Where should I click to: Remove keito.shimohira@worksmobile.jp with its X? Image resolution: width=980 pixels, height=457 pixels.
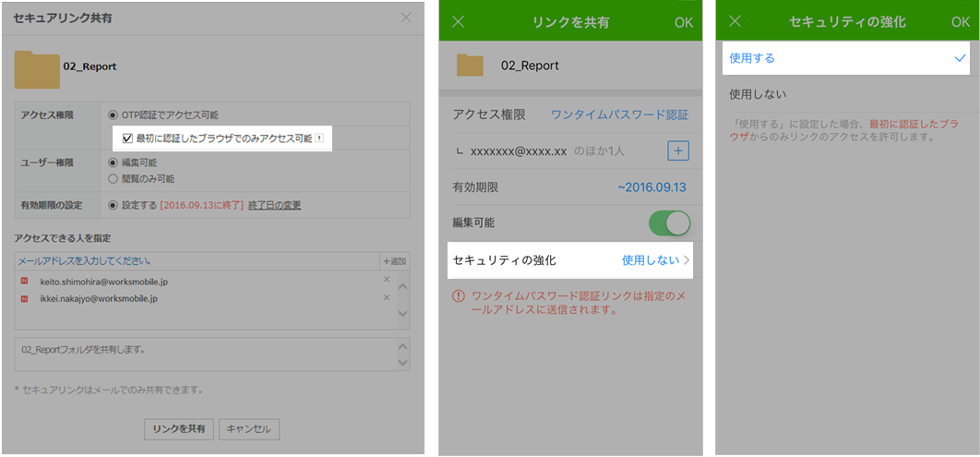pyautogui.click(x=387, y=280)
